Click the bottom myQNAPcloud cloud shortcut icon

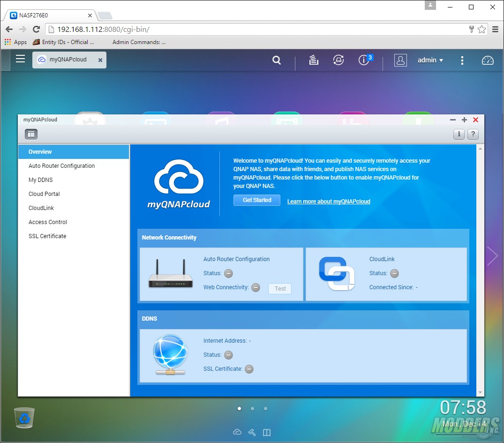(x=237, y=432)
